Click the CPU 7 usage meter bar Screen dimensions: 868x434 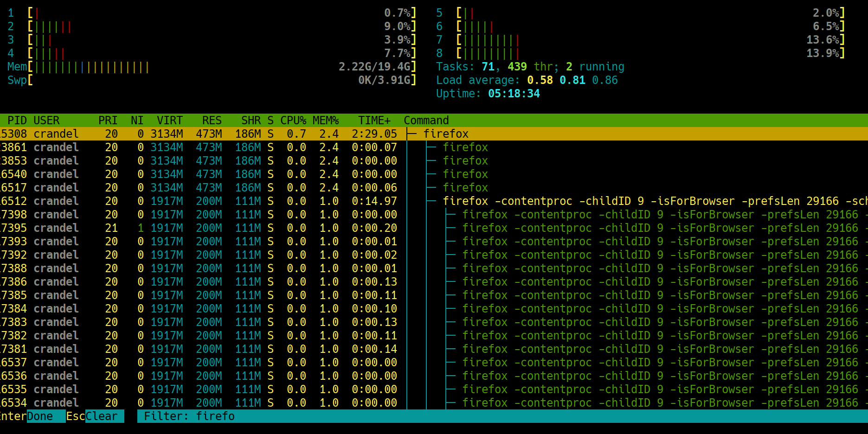pos(641,40)
